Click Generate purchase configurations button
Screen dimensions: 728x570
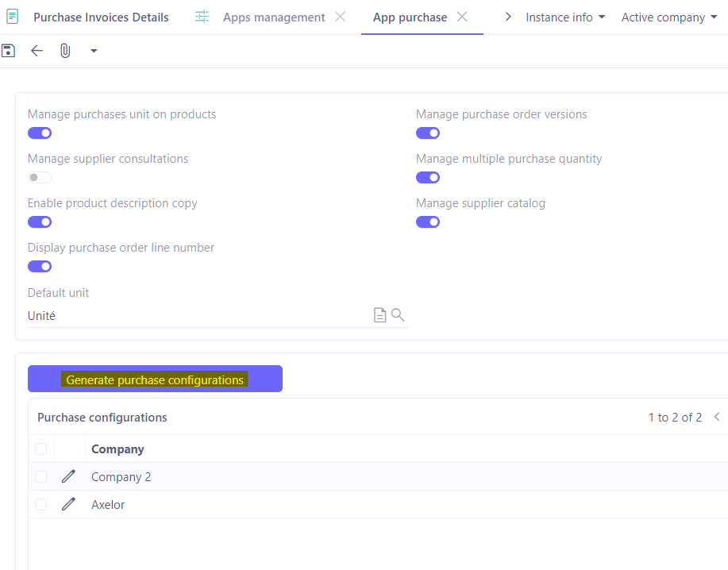155,379
